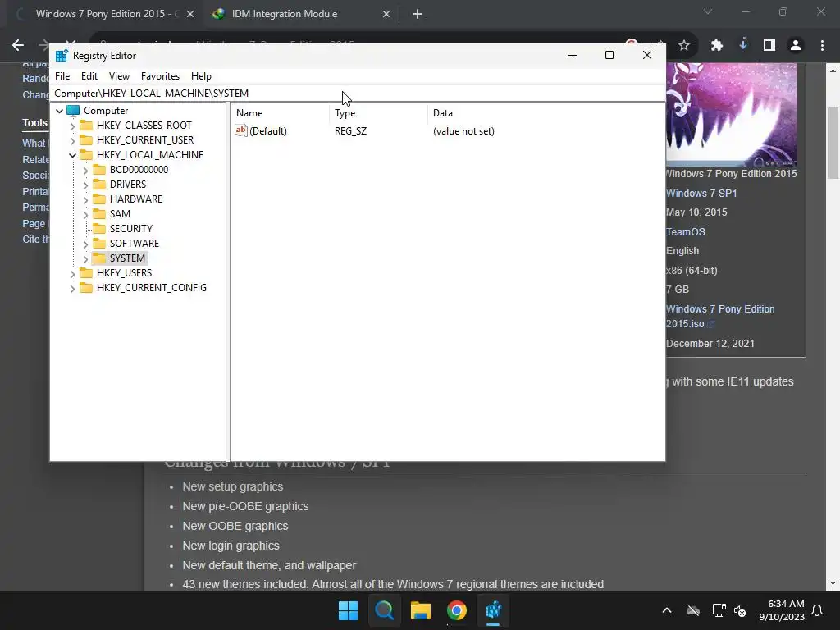Open the View menu

tap(119, 76)
